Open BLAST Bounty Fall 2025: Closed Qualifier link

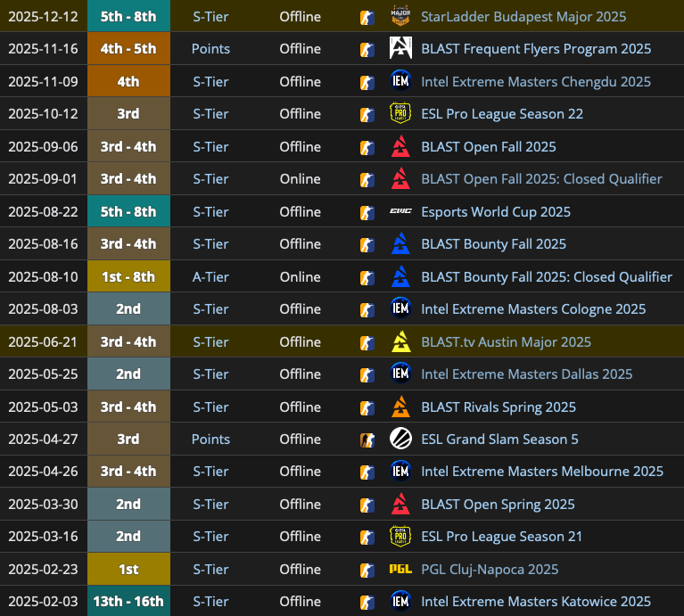coord(547,277)
